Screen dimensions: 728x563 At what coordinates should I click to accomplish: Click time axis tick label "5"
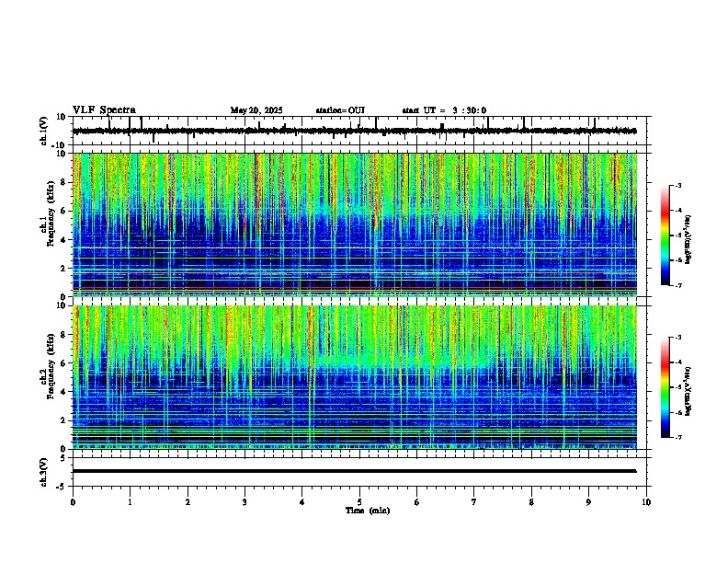[359, 502]
